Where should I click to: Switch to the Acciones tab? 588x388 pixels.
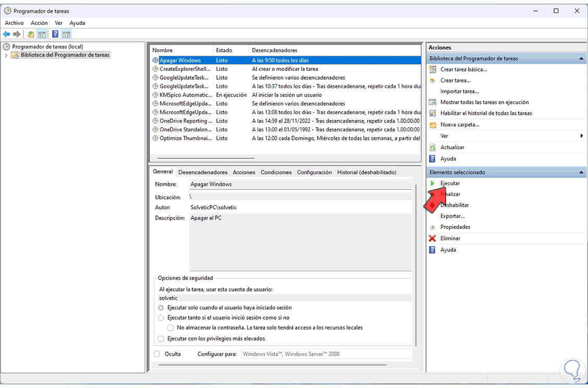(244, 172)
